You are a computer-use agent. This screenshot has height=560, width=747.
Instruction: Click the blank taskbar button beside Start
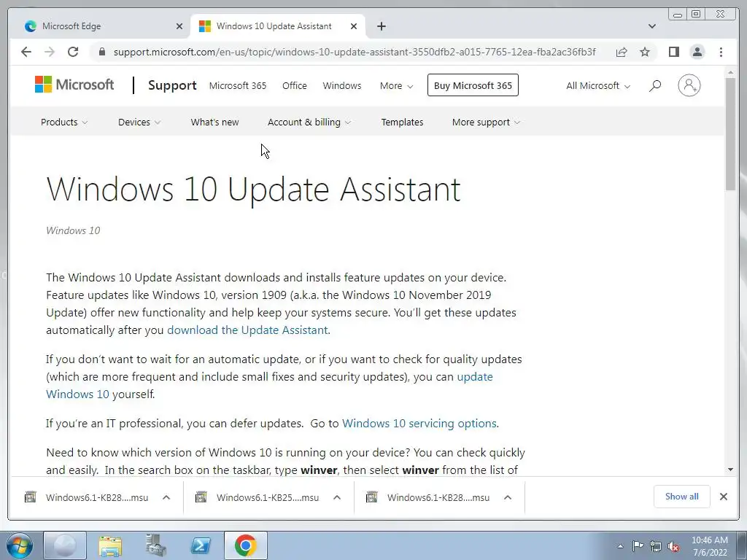(x=65, y=545)
